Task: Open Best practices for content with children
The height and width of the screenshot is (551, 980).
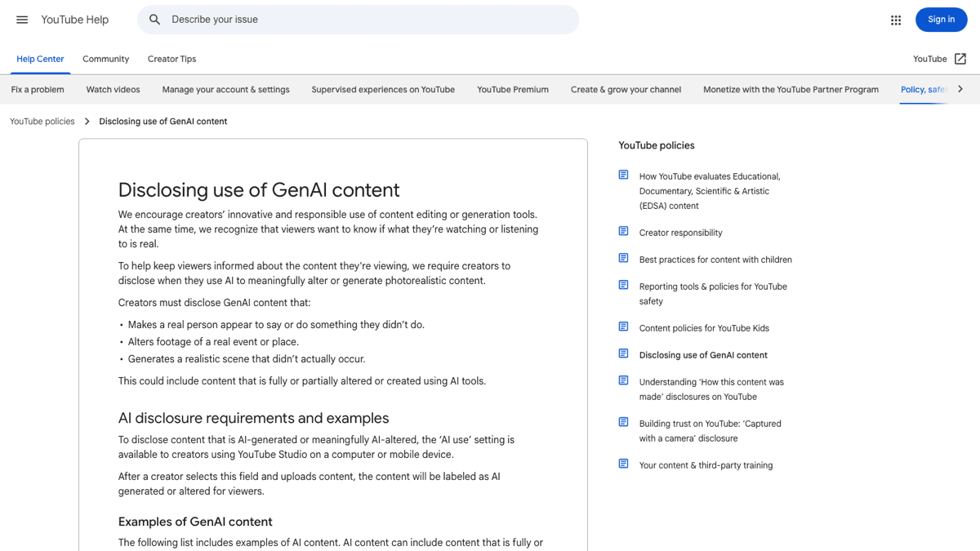Action: click(x=715, y=260)
